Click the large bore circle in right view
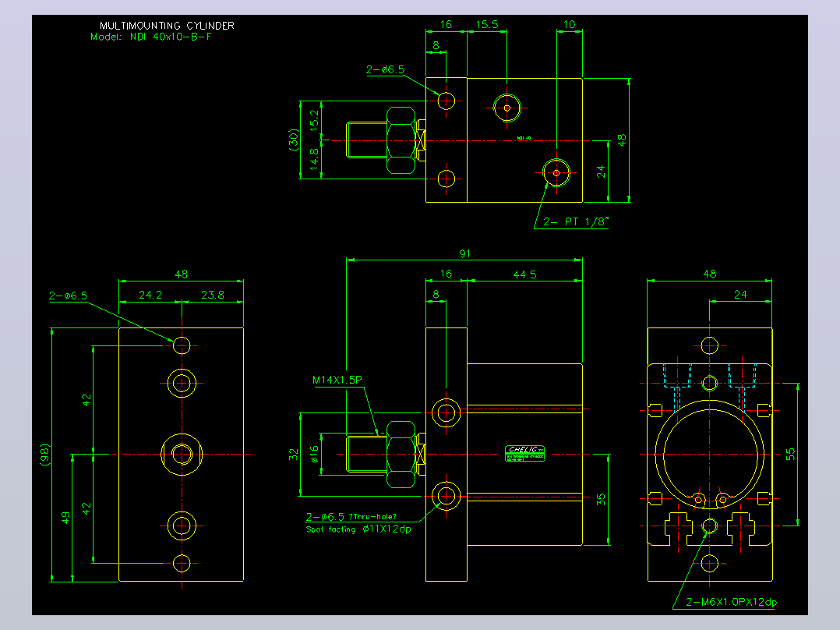Image resolution: width=840 pixels, height=630 pixels. [x=709, y=455]
